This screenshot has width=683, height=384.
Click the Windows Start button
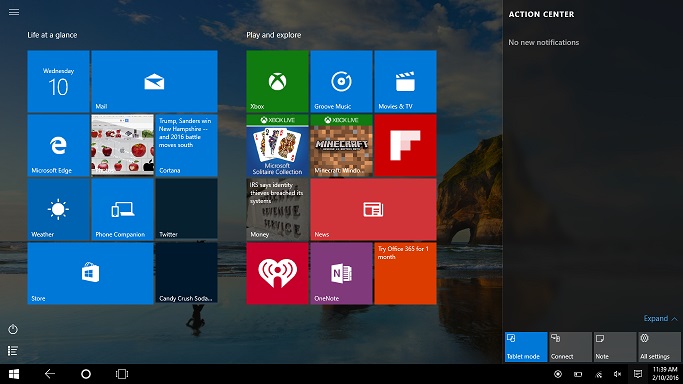tap(14, 374)
